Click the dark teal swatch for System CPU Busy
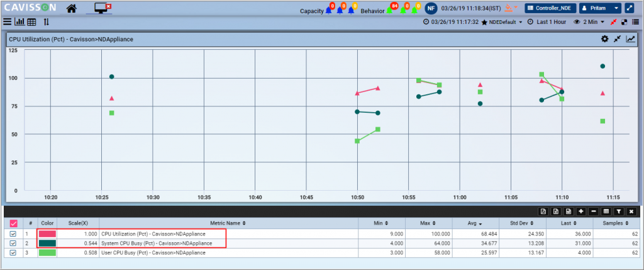This screenshot has height=270, width=644. pyautogui.click(x=47, y=244)
